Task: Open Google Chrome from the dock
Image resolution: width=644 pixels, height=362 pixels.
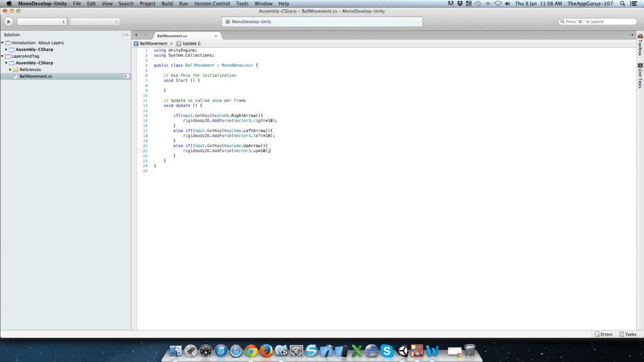Action: [251, 351]
